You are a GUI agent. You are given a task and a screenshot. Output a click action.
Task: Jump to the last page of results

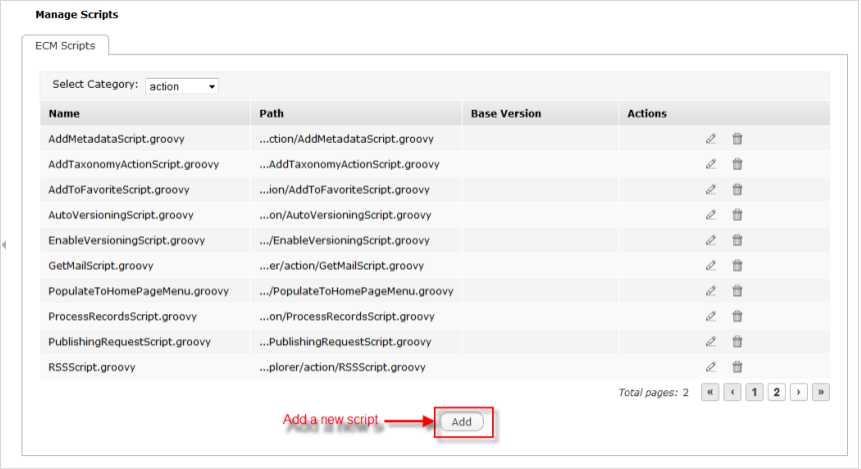(x=821, y=392)
